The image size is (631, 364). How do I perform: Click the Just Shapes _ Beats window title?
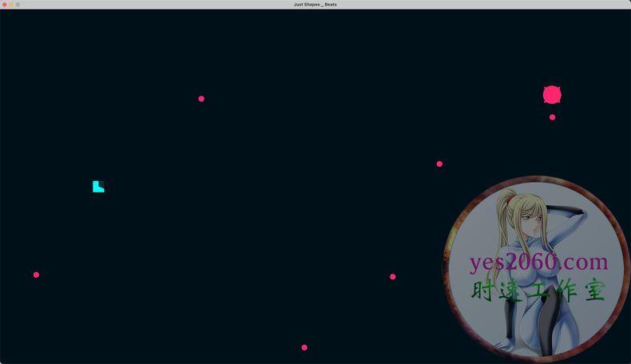click(315, 5)
